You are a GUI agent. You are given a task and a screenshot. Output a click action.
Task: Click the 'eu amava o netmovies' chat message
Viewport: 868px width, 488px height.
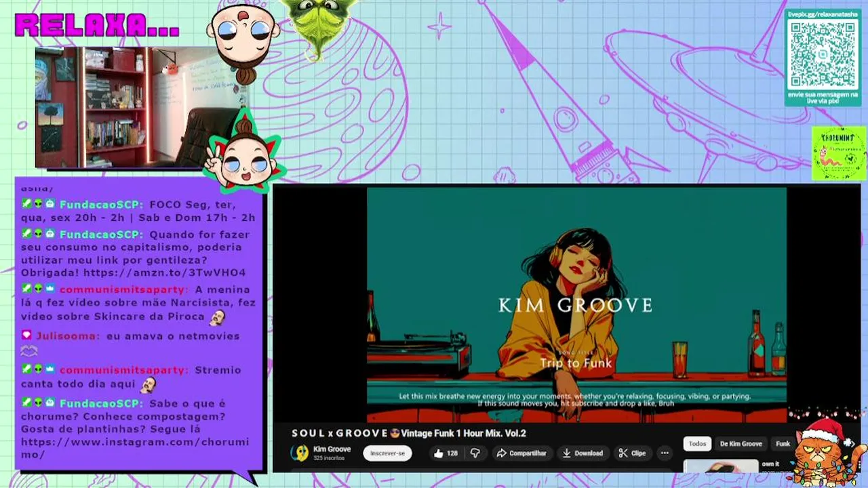tap(173, 335)
